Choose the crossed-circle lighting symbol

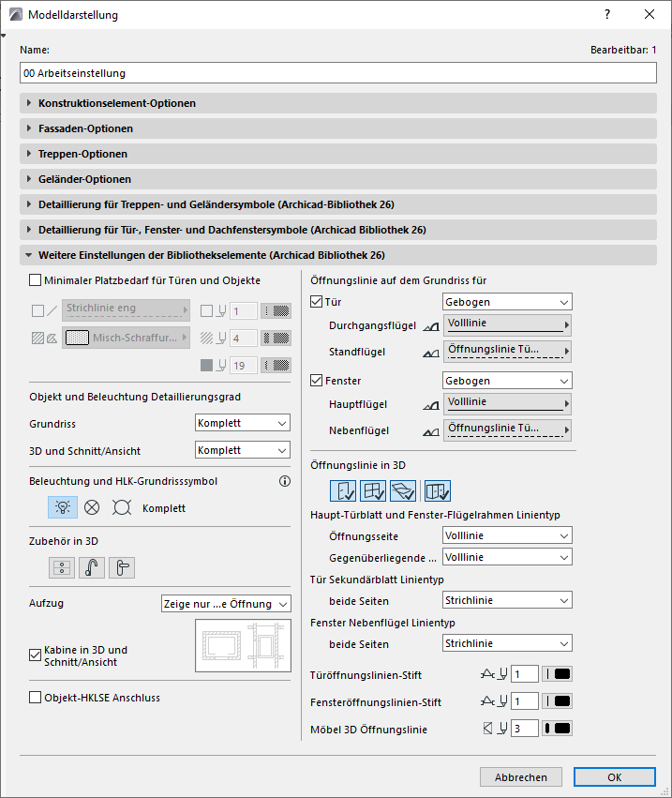click(92, 507)
